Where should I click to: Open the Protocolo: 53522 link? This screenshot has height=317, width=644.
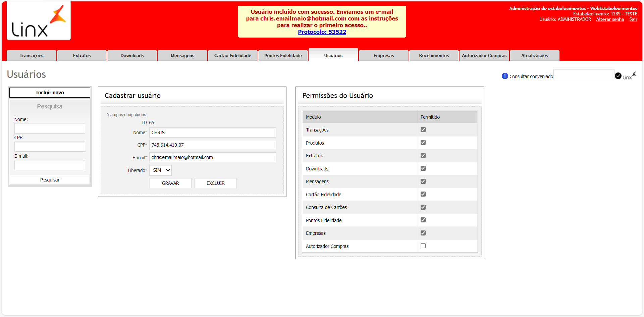click(322, 32)
